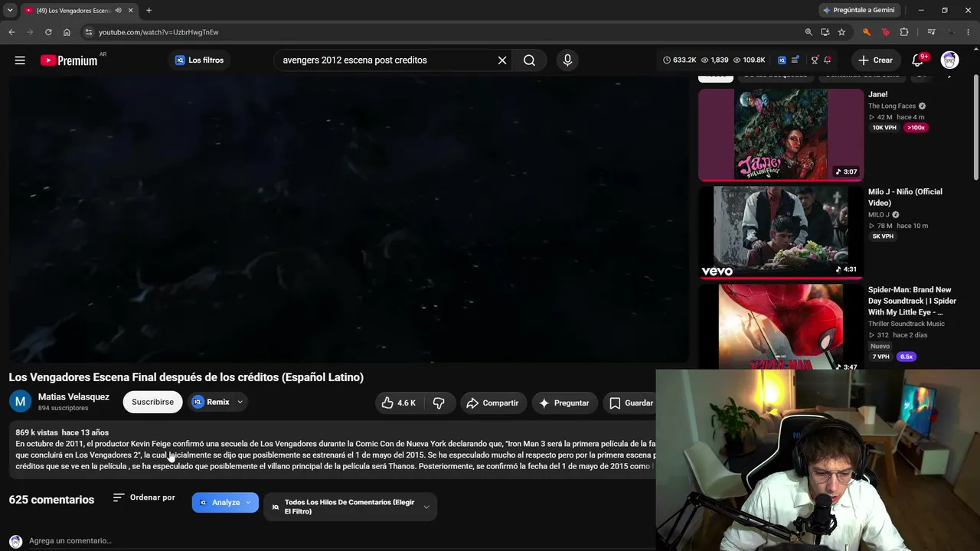Clear the search box text
The height and width of the screenshot is (551, 980).
point(502,60)
